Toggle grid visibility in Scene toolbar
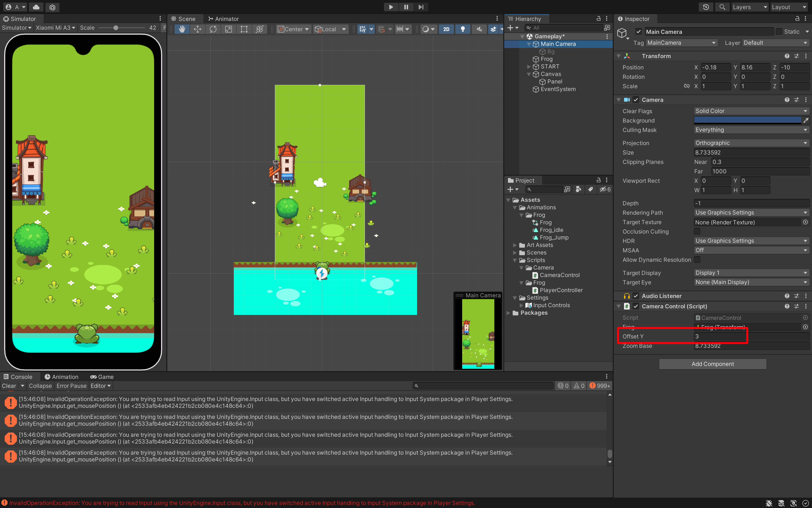Image resolution: width=812 pixels, height=508 pixels. click(362, 29)
